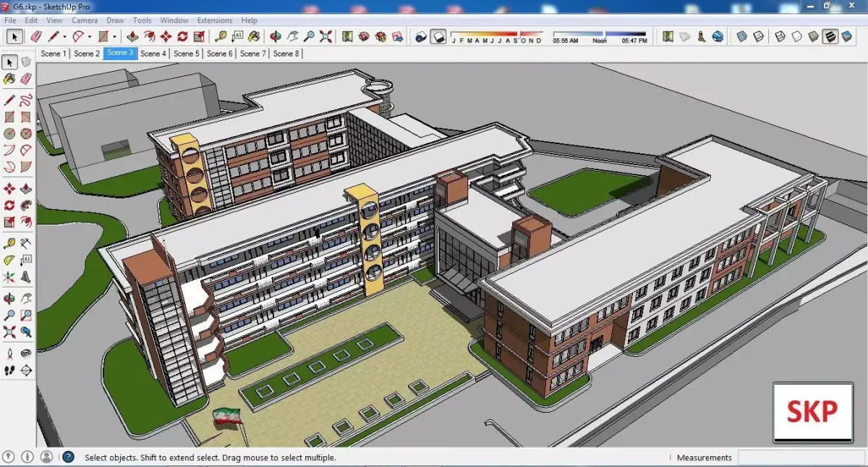
Task: Click Add Location icon in Google toolbar
Action: (668, 36)
